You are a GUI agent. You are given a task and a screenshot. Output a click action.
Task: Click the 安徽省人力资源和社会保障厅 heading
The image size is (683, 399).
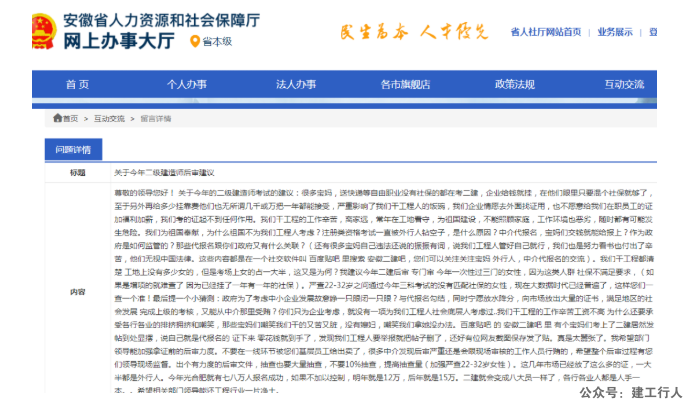(162, 20)
